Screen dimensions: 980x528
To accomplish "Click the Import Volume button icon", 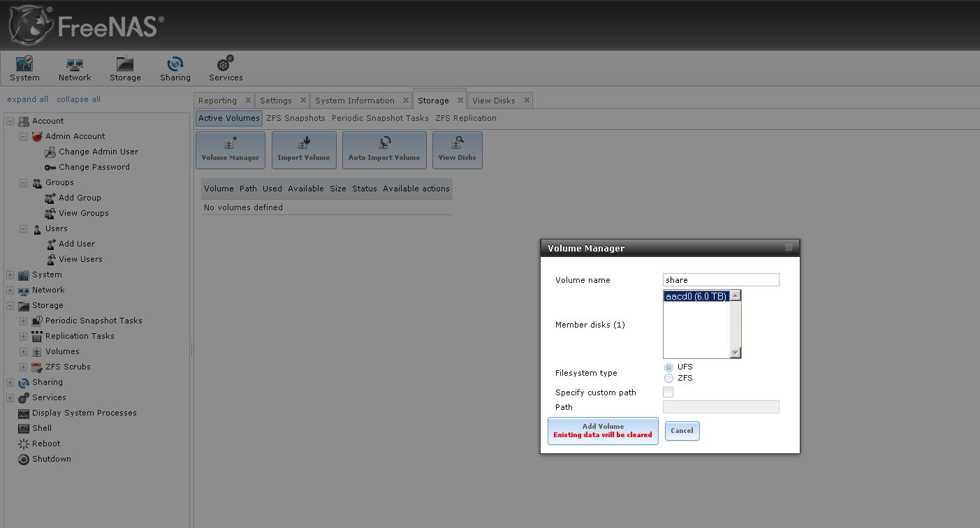I will click(x=304, y=144).
